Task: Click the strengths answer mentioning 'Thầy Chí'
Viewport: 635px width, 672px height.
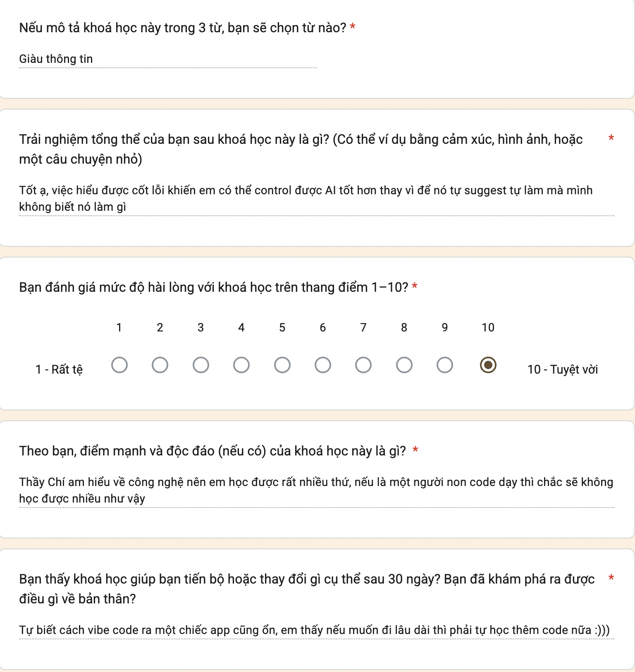Action: tap(317, 490)
